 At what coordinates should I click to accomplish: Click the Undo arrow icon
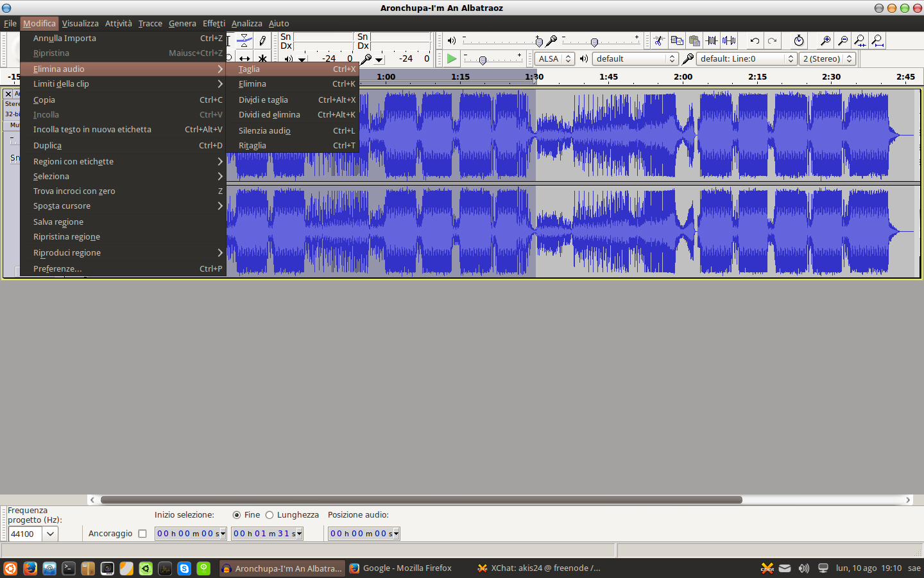click(755, 40)
